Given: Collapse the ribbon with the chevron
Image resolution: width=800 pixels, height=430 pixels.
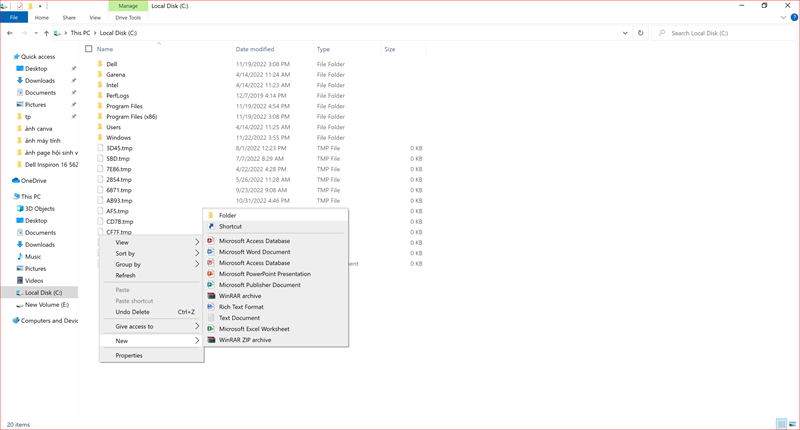Looking at the screenshot, I should pos(783,17).
